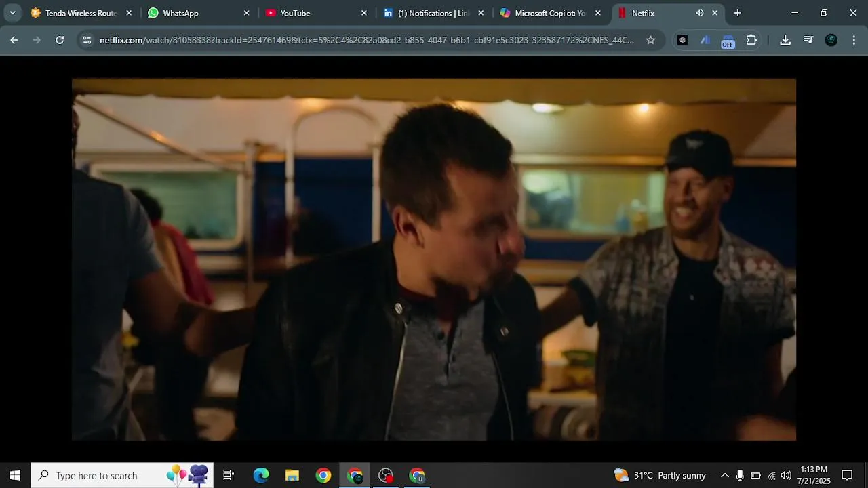This screenshot has width=868, height=488.
Task: Switch to the Tenda Wireless Router tab
Action: (80, 13)
